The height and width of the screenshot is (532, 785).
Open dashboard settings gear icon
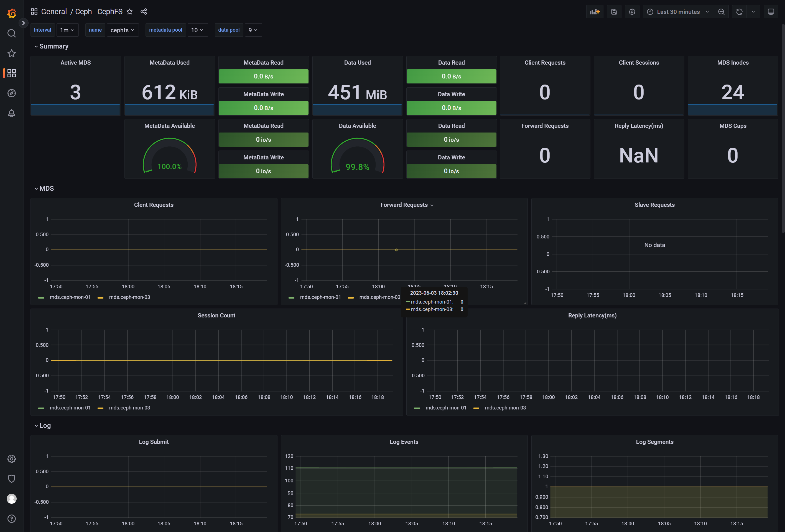pos(632,12)
